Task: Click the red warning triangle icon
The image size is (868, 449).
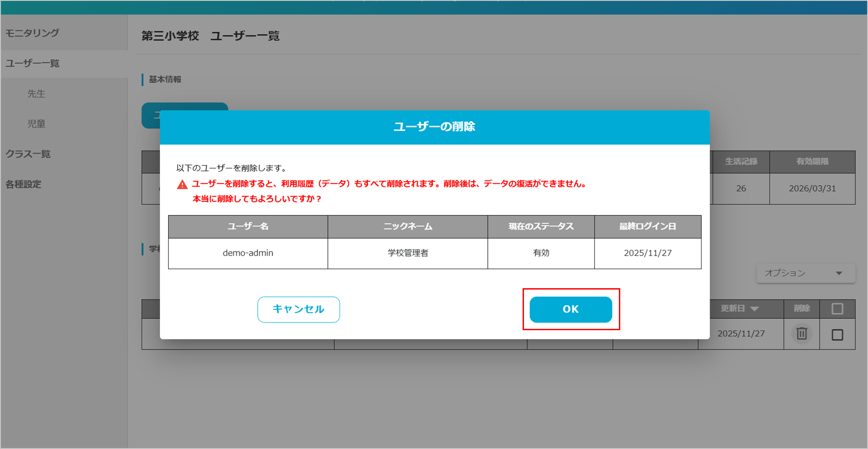Action: pos(182,184)
